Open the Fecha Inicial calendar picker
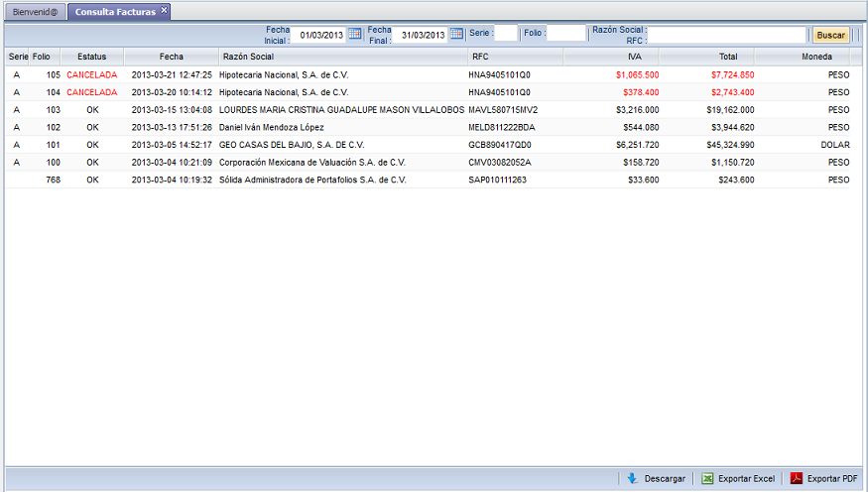 pyautogui.click(x=355, y=34)
